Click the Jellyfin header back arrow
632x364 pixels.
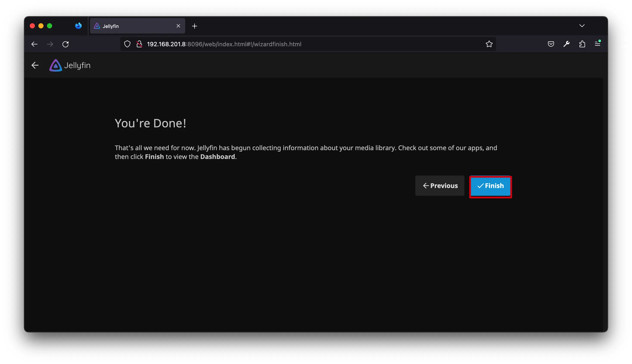tap(35, 65)
